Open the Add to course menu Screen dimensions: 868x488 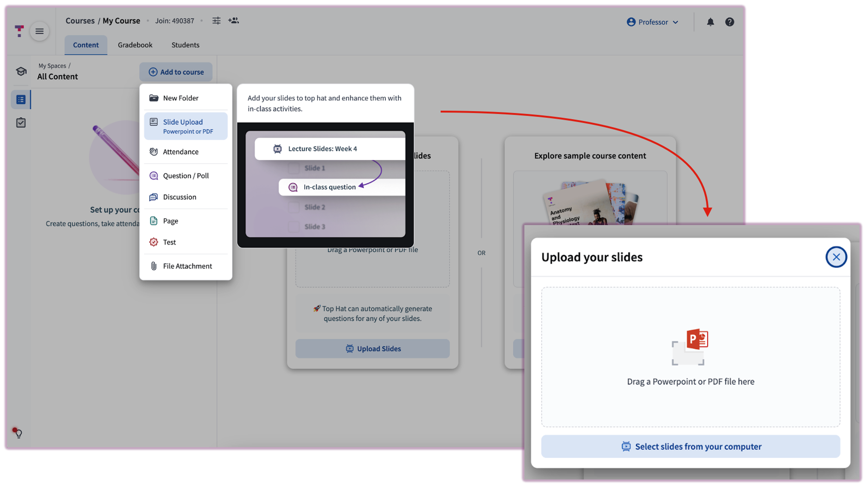coord(176,72)
